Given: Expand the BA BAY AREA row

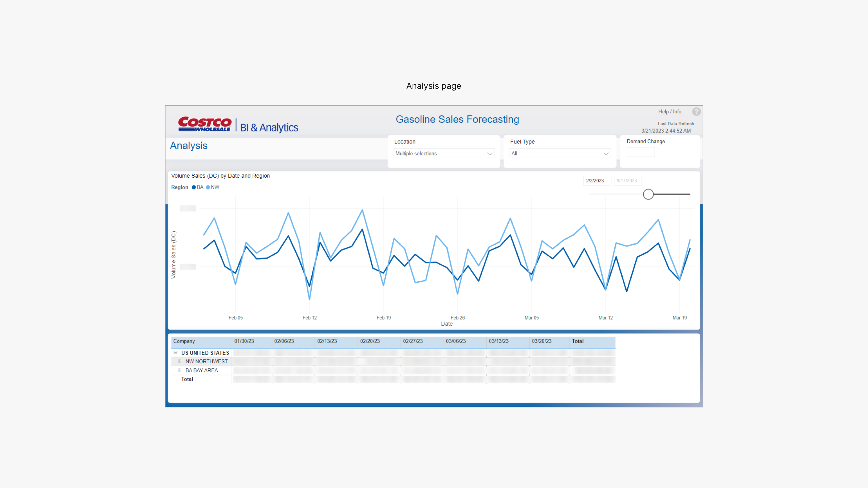Looking at the screenshot, I should coord(180,370).
